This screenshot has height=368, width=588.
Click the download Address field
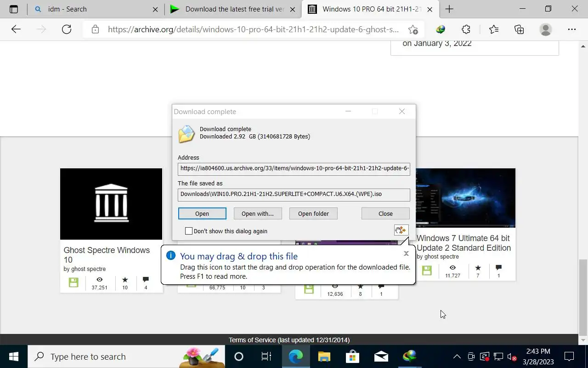[x=294, y=169]
